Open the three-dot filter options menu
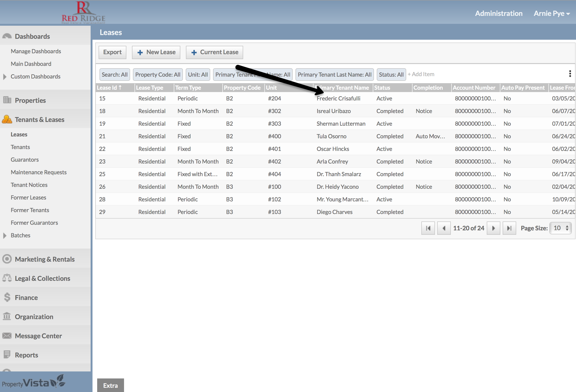576x392 pixels. click(x=570, y=74)
